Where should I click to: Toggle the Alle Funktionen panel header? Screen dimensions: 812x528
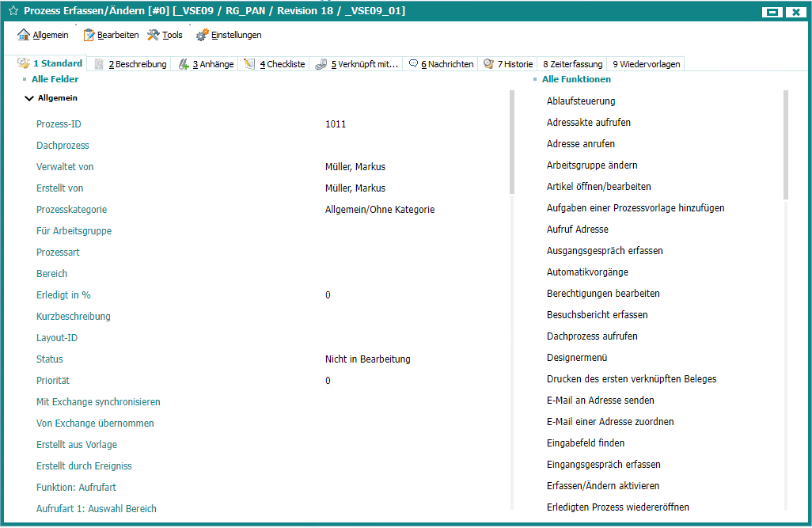(x=576, y=79)
